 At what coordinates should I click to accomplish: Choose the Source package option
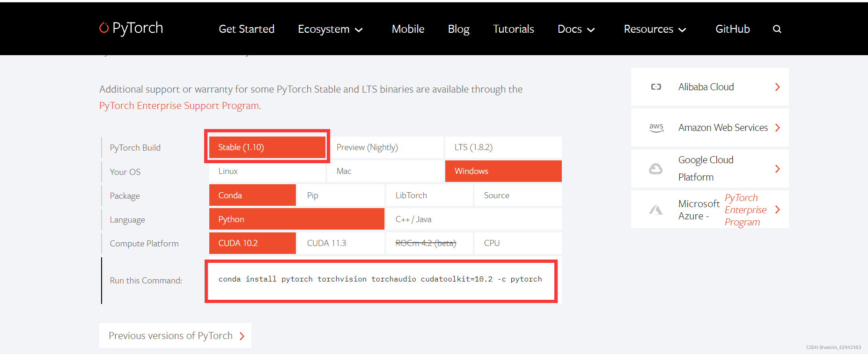(518, 195)
